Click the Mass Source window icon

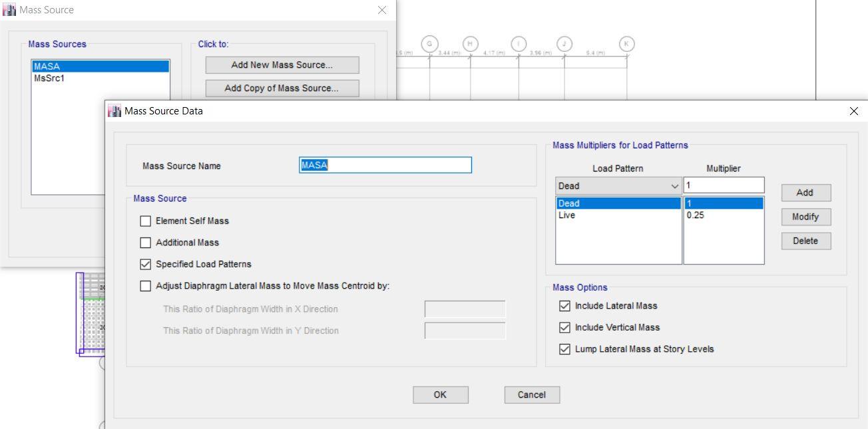point(10,10)
